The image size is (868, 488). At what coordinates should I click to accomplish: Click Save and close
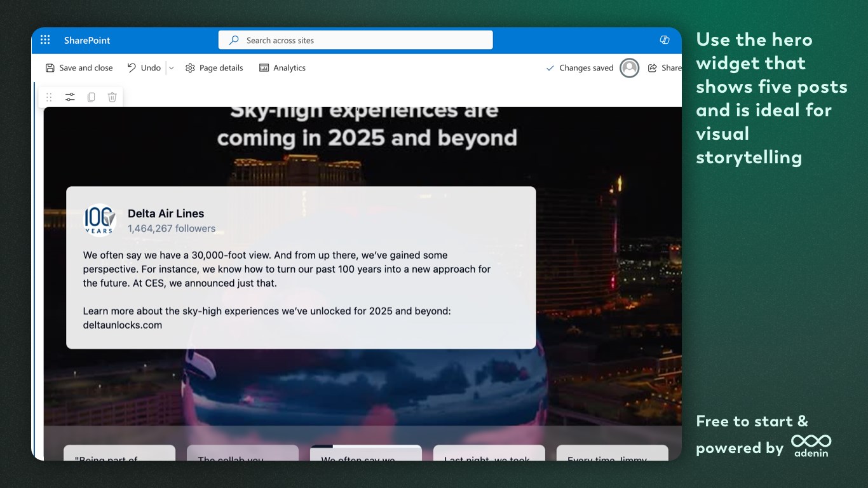pos(79,68)
